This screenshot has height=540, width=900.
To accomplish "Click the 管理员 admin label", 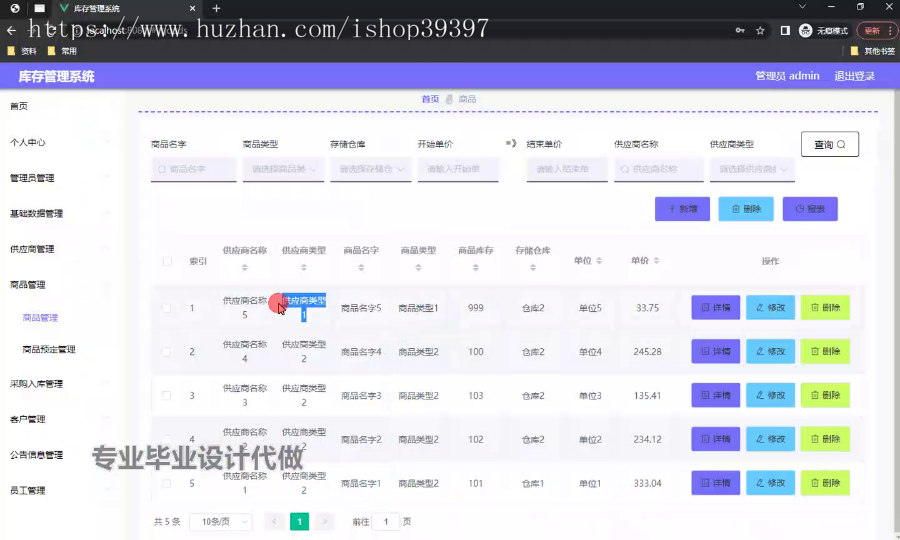I will pos(787,76).
